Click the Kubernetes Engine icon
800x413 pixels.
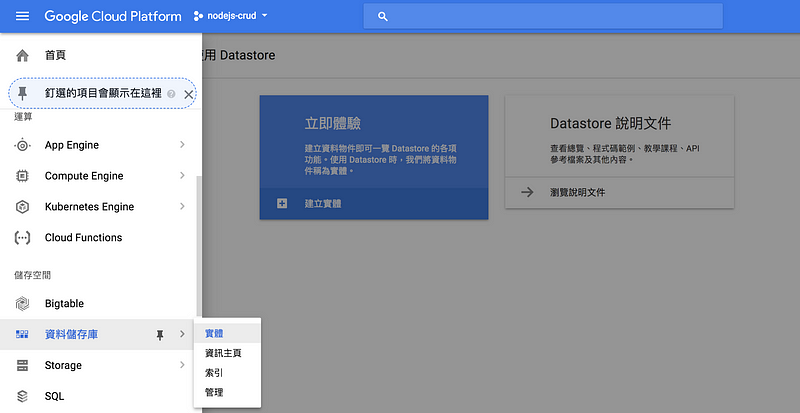(x=22, y=207)
